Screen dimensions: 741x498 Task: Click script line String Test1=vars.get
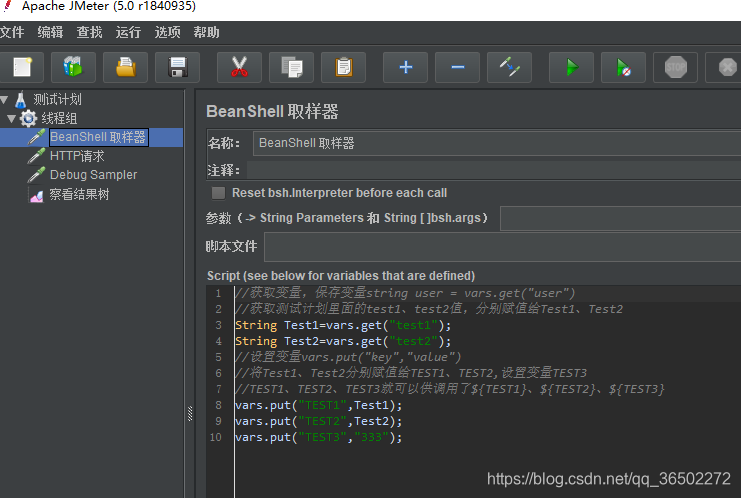click(343, 325)
